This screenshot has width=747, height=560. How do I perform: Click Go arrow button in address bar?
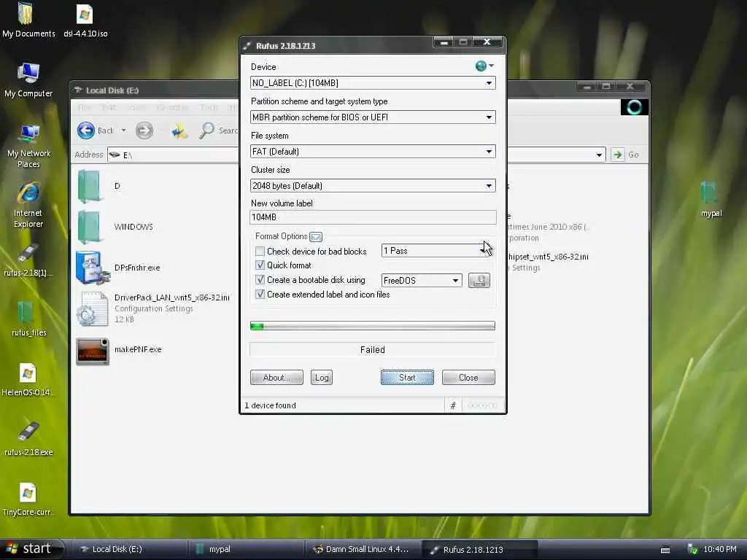[617, 155]
